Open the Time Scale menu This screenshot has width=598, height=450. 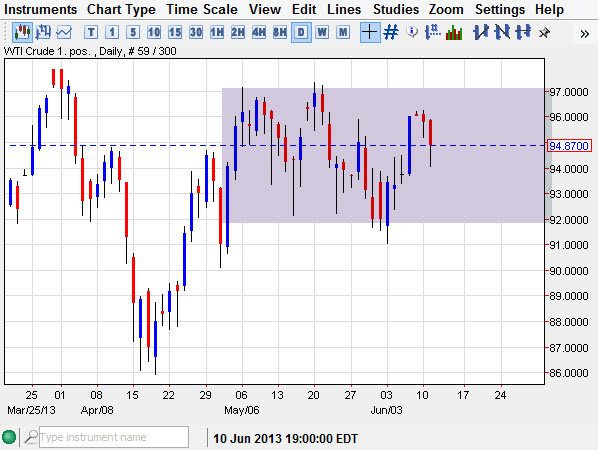(202, 9)
